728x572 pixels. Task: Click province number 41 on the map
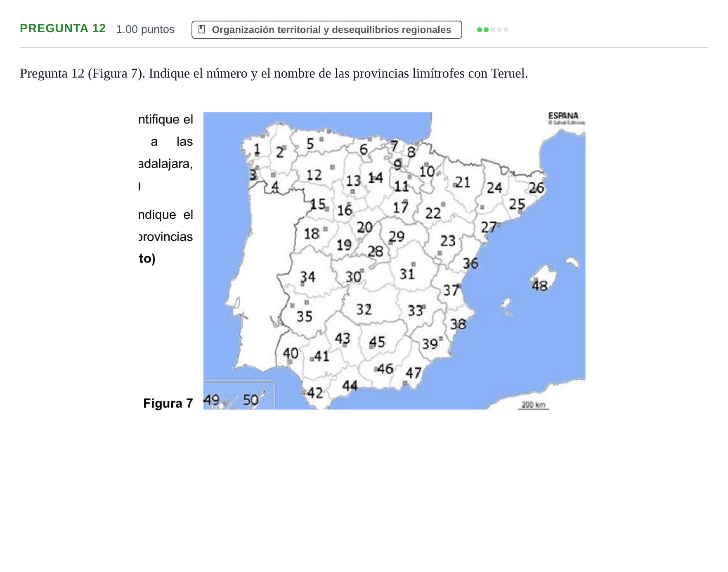pyautogui.click(x=322, y=356)
